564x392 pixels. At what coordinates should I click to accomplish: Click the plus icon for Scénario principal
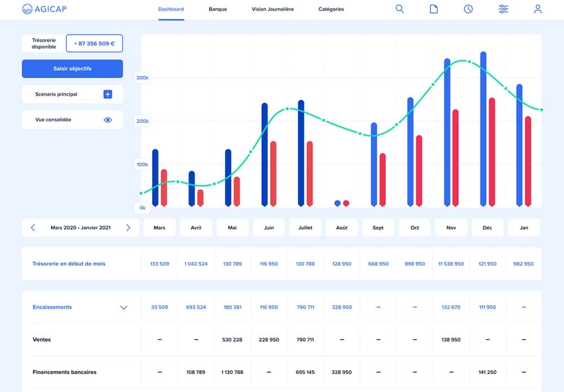tap(108, 94)
